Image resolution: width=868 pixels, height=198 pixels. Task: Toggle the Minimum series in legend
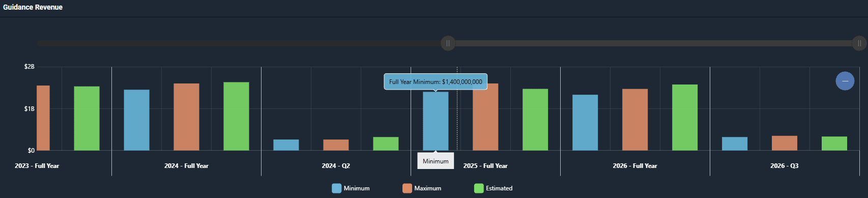point(351,188)
